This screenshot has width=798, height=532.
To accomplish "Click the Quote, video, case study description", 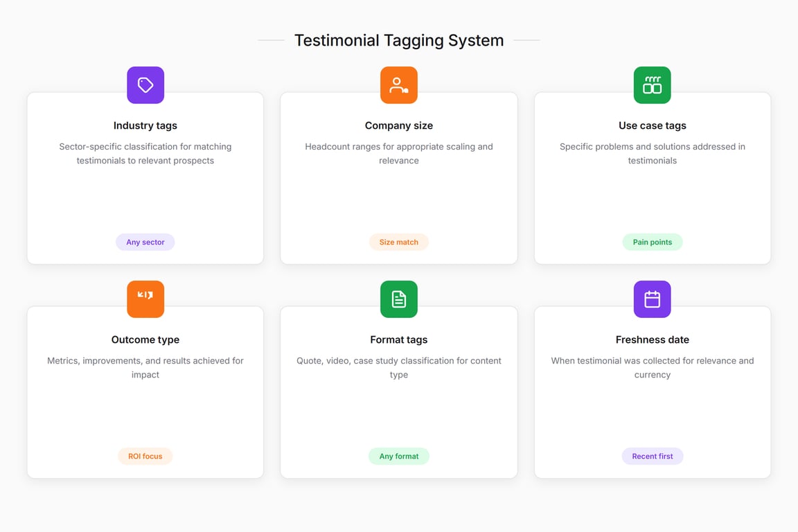I will 398,368.
